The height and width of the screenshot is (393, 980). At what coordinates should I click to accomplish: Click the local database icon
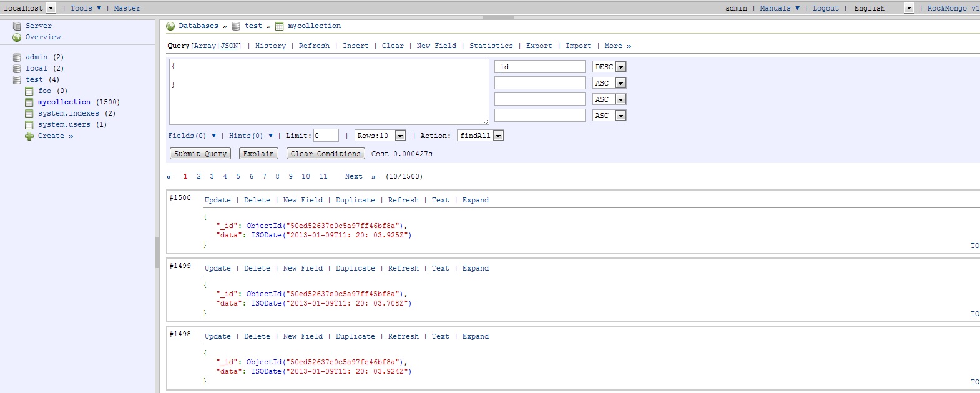[x=17, y=69]
